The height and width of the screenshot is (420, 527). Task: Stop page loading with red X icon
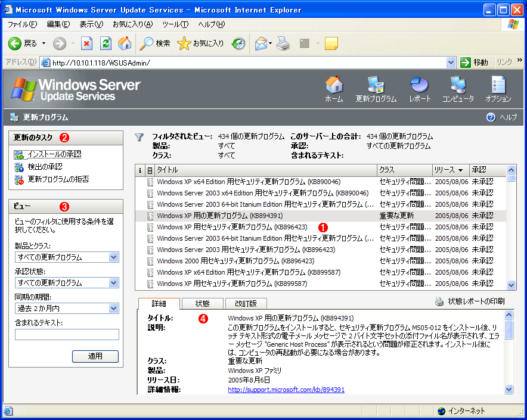click(x=86, y=43)
